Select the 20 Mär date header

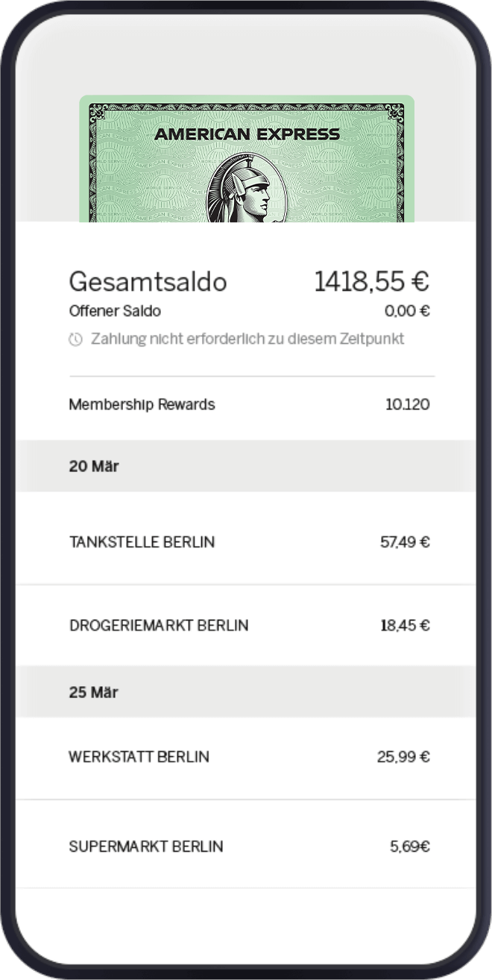pyautogui.click(x=94, y=466)
